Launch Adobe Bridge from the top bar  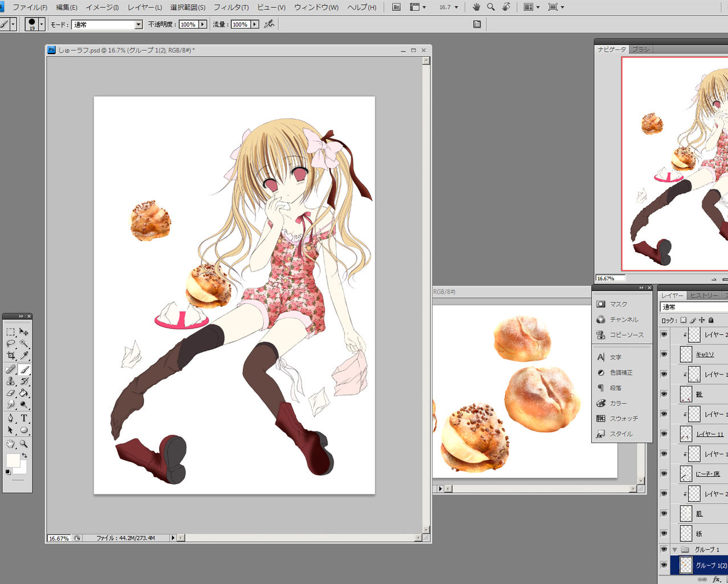[396, 7]
